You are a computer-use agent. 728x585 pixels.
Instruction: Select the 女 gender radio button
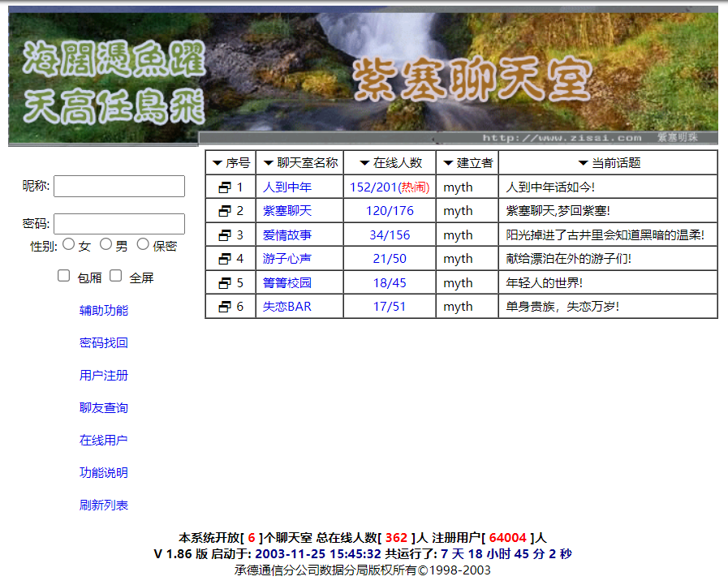tap(69, 244)
